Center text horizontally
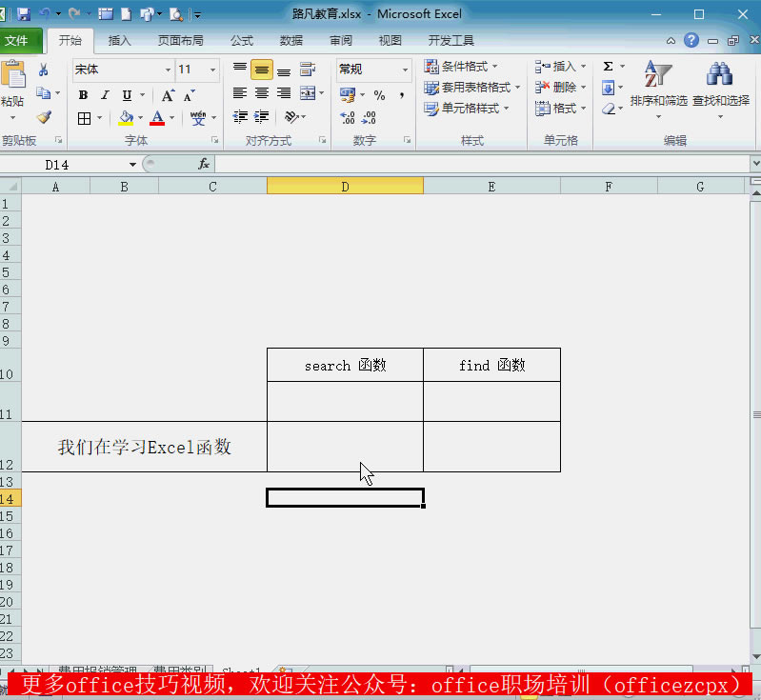Image resolution: width=761 pixels, height=700 pixels. (262, 92)
